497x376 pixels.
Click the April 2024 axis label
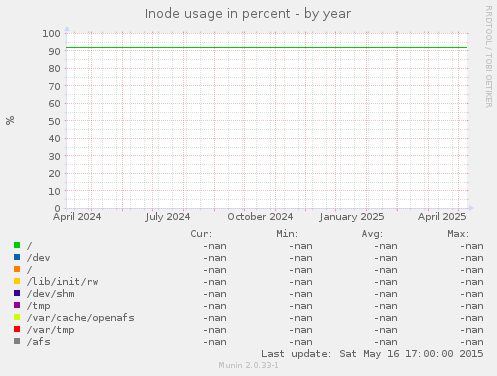(x=77, y=217)
